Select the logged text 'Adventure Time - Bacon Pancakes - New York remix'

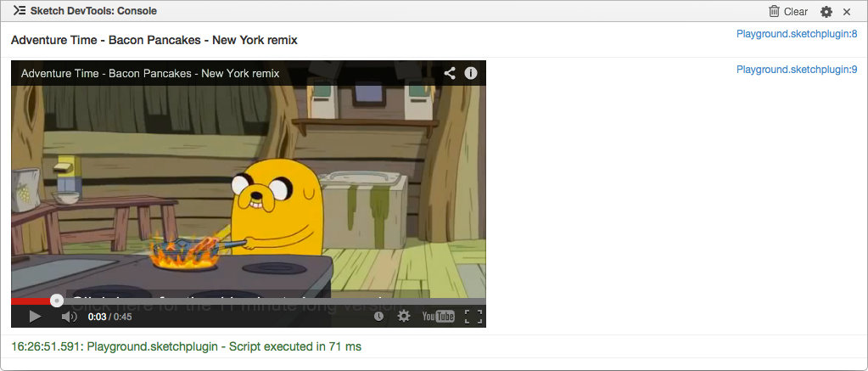(x=154, y=40)
